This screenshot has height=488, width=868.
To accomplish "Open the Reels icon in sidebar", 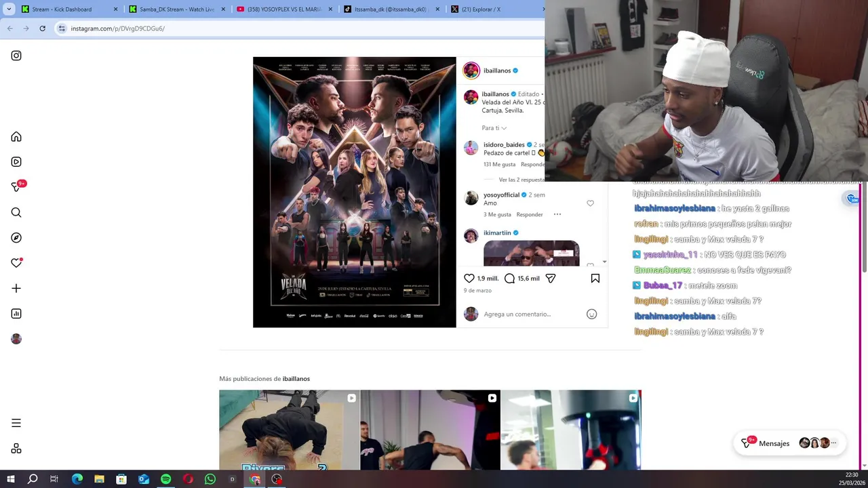I will (16, 162).
